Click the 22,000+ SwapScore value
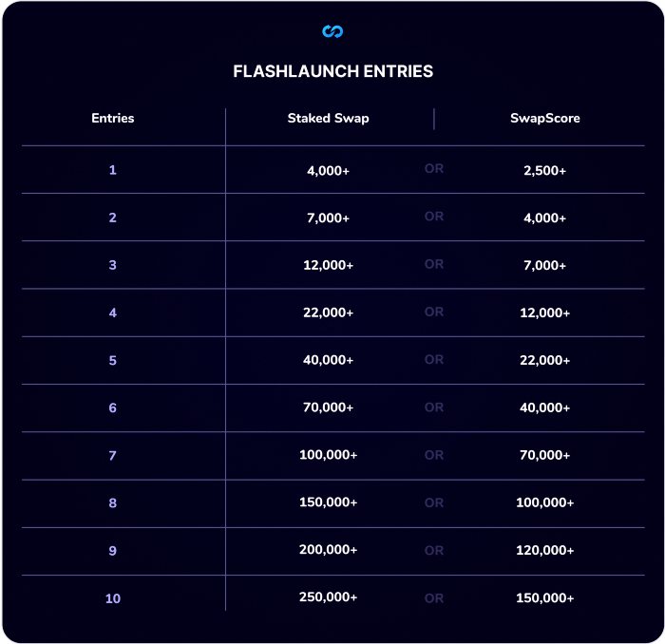The height and width of the screenshot is (644, 665). (545, 360)
